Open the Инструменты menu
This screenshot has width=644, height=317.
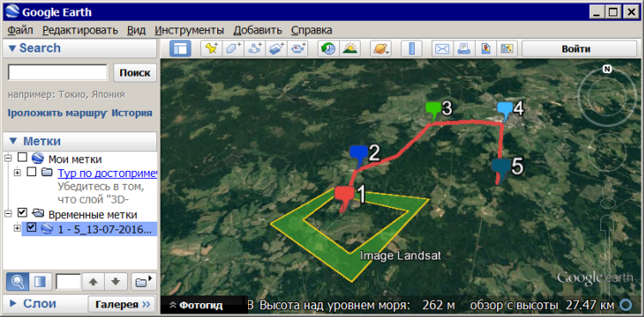pos(190,30)
